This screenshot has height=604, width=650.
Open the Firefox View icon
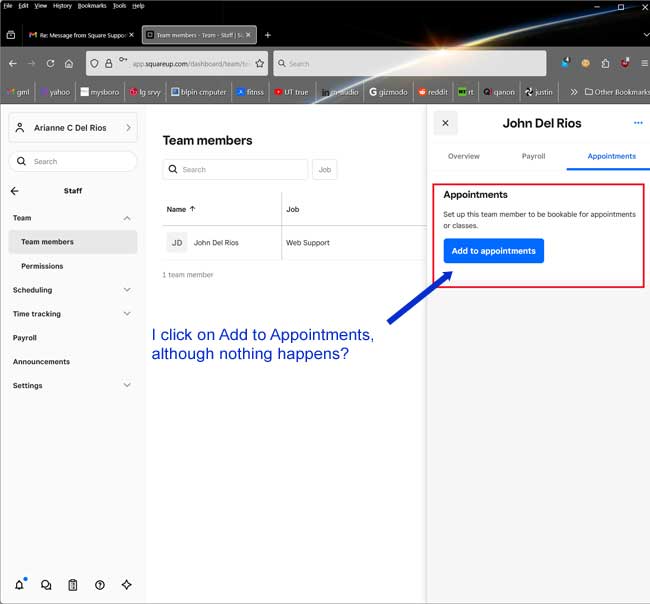11,35
